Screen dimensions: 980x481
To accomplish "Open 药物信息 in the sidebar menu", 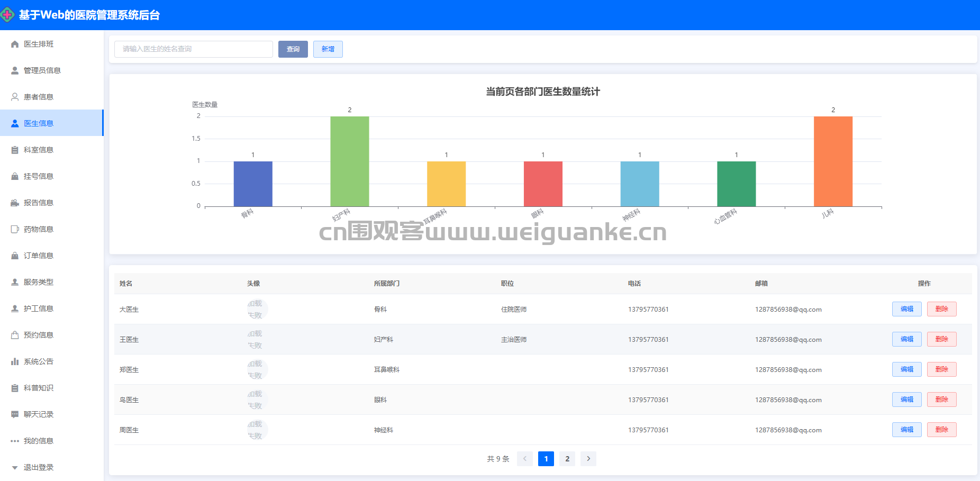I will click(x=38, y=229).
